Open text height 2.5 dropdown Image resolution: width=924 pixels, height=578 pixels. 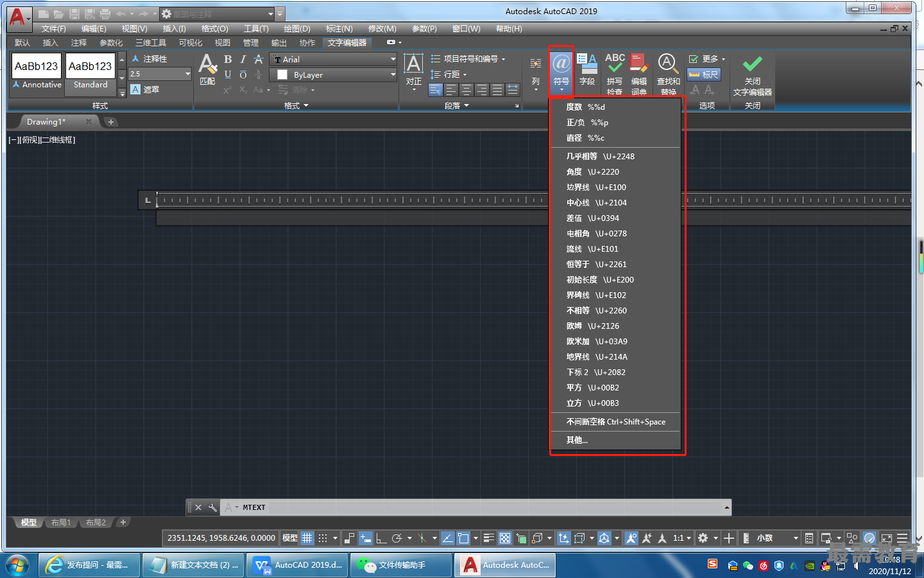(187, 74)
